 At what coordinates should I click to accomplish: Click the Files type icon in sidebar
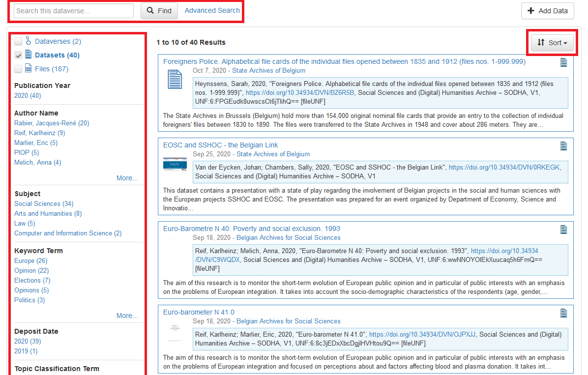click(x=29, y=68)
